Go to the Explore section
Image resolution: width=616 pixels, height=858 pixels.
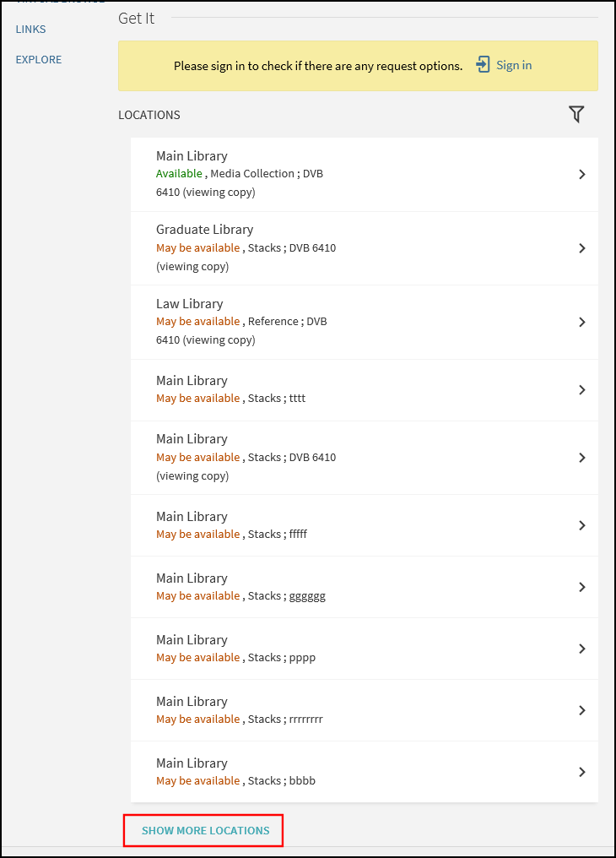point(38,59)
